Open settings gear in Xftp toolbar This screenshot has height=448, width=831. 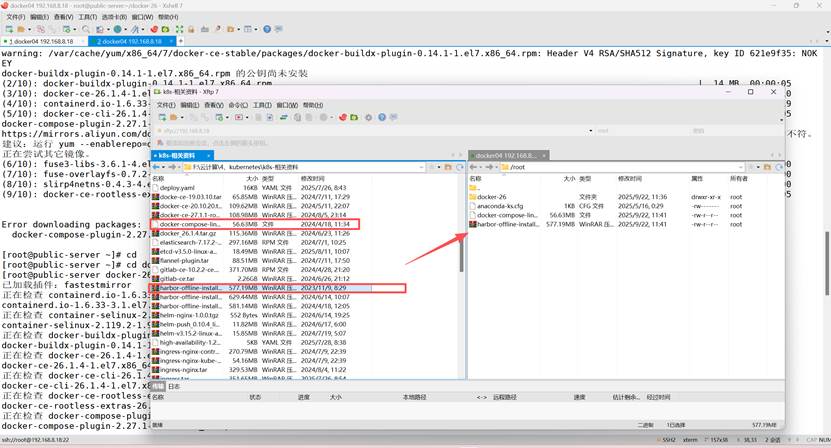pos(369,117)
